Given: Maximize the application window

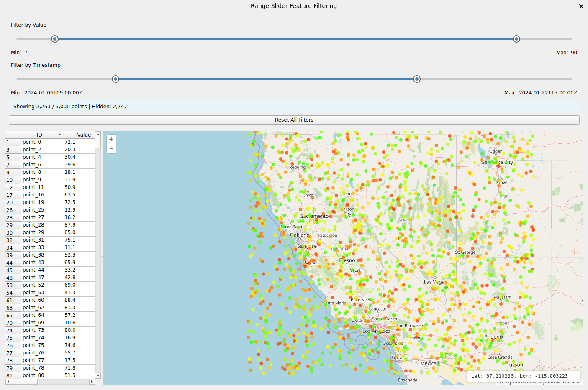Looking at the screenshot, I should click(x=572, y=6).
